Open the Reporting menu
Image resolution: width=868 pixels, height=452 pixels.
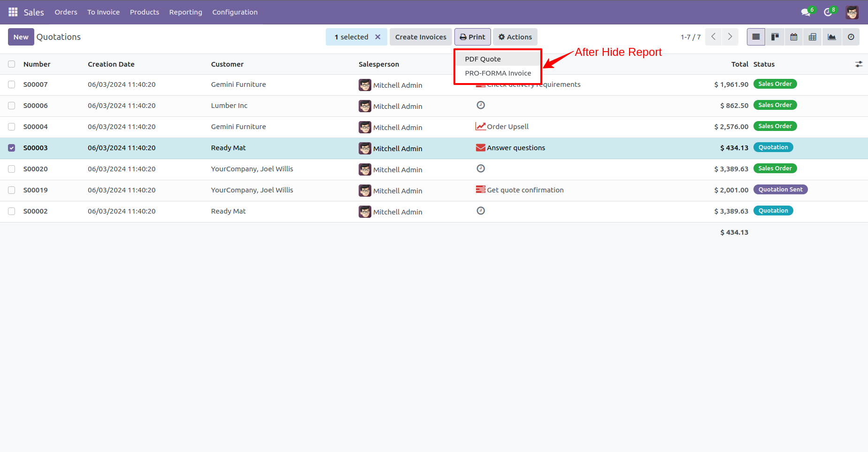(x=185, y=12)
